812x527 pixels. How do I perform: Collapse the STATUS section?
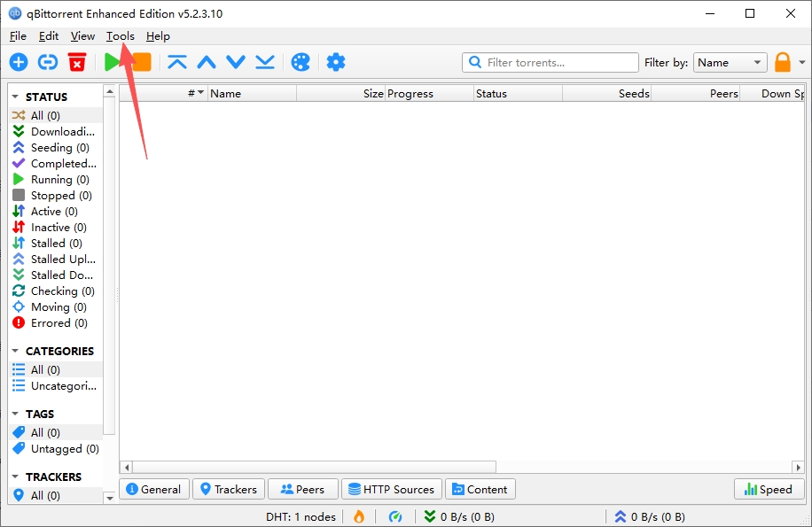click(15, 97)
